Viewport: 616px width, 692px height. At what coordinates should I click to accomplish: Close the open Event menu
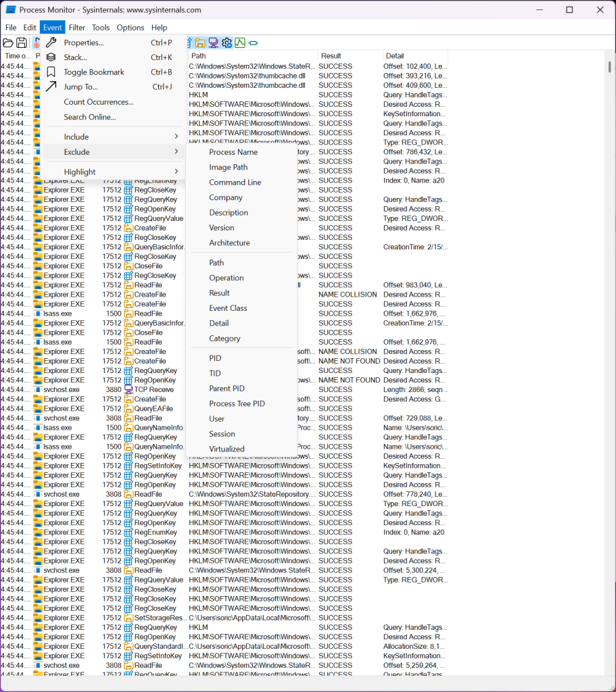click(53, 27)
